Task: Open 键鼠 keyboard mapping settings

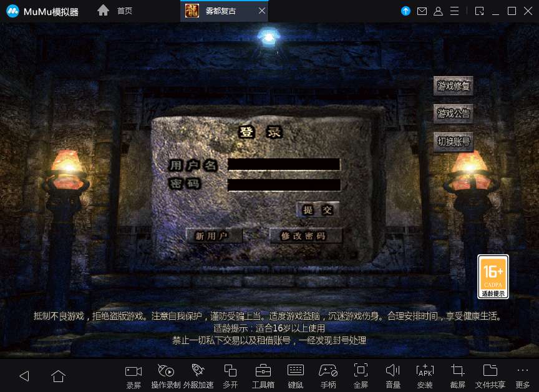Action: coord(295,375)
